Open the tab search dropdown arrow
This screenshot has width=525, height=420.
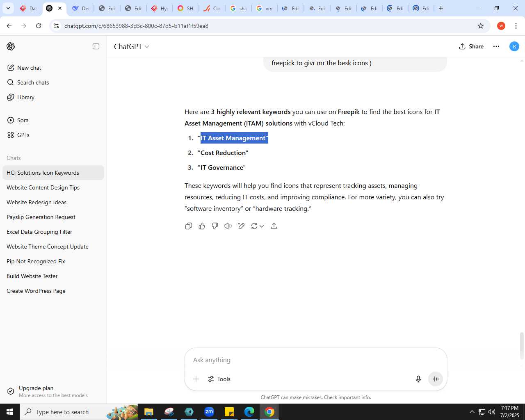point(8,8)
